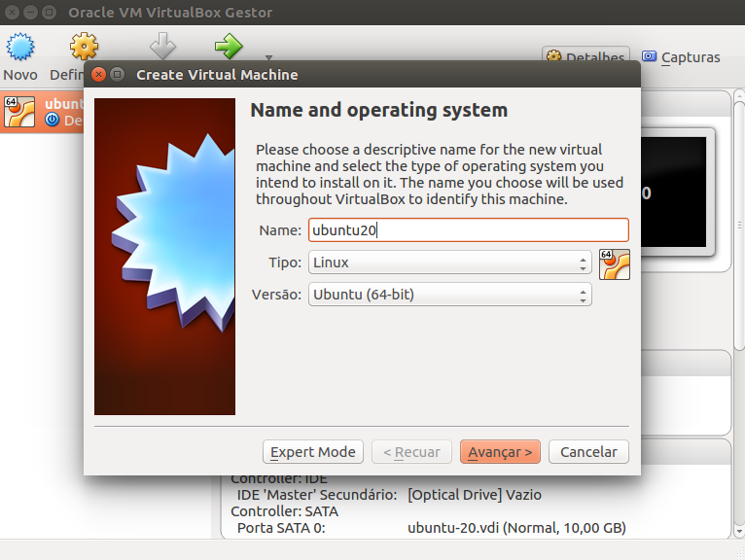The image size is (745, 560).
Task: Click the VM preview thumbnail in main window
Action: coord(673,192)
